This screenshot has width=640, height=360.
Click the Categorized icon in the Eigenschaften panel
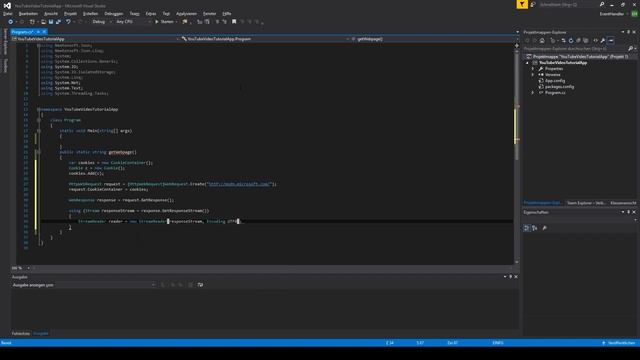527,228
